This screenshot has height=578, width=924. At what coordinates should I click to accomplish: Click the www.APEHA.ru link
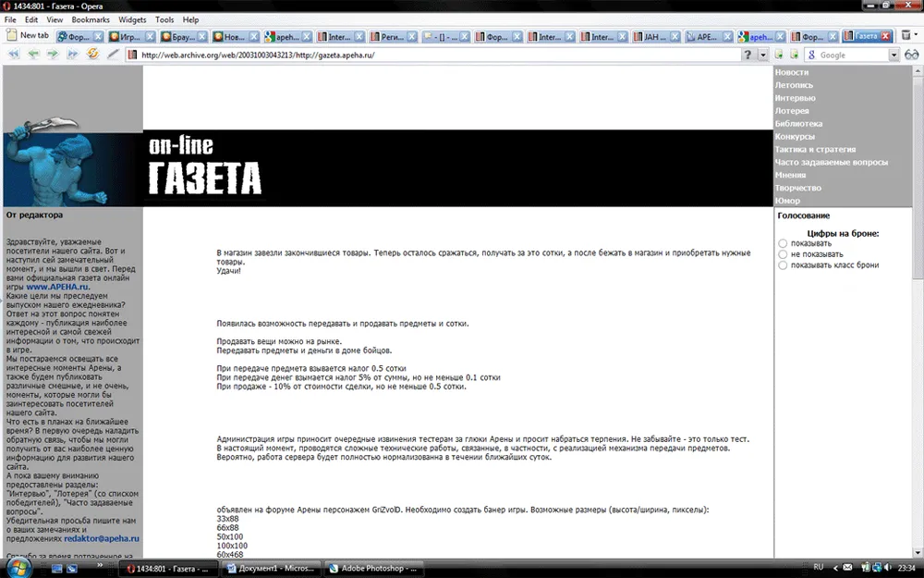[x=57, y=288]
